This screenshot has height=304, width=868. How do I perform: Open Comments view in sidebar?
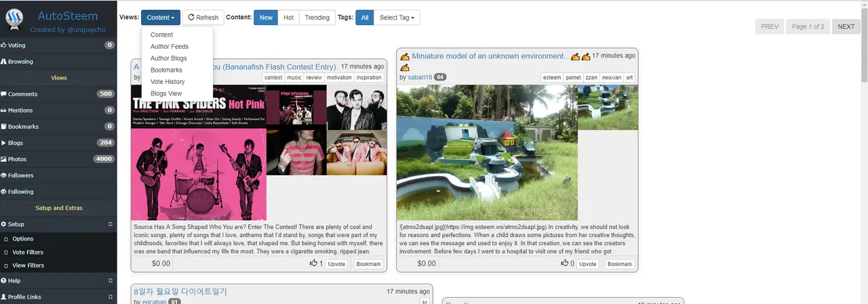58,94
